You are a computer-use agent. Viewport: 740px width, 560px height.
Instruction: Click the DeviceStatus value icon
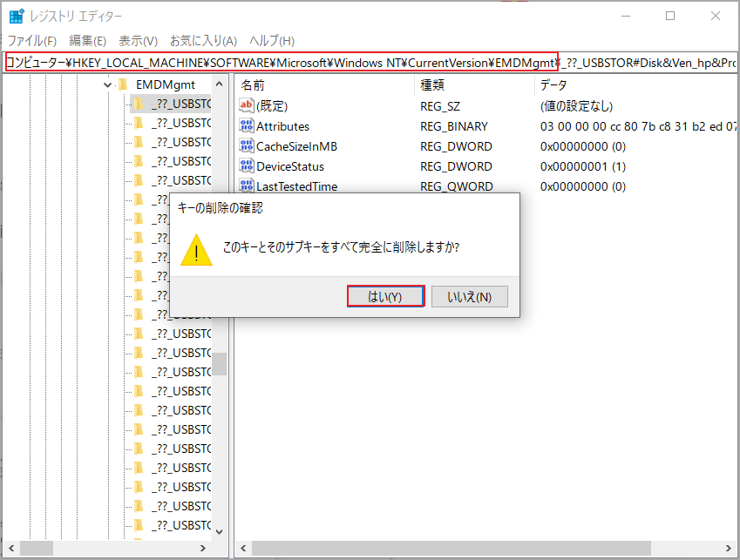pyautogui.click(x=246, y=166)
